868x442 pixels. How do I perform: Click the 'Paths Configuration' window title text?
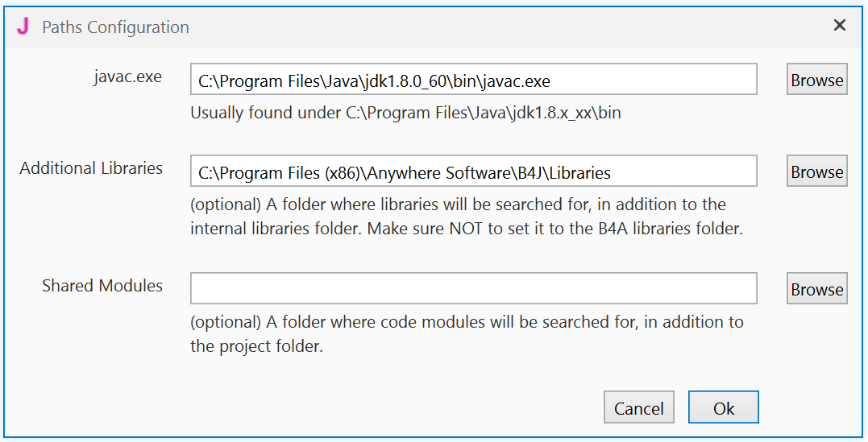point(115,27)
